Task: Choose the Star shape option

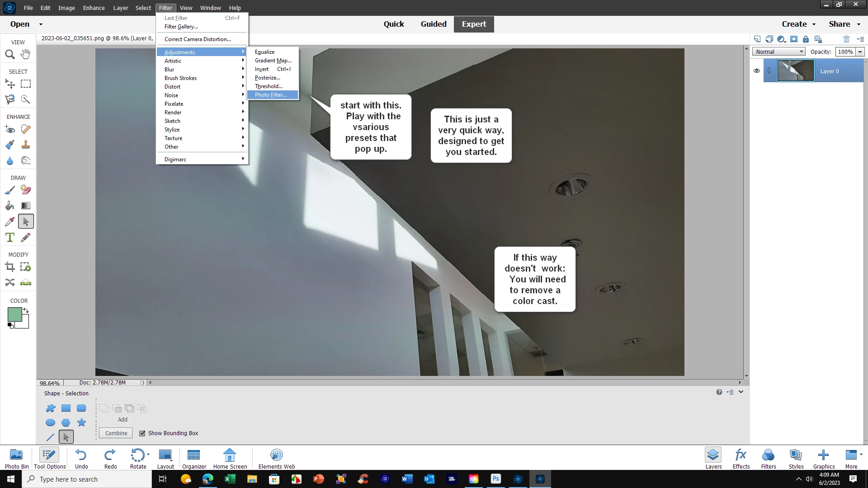Action: coord(81,422)
